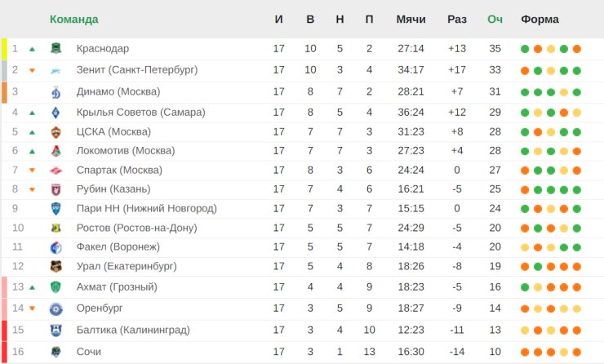The height and width of the screenshot is (364, 604).
Task: Click Сочи's last orange form dot
Action: pos(576,352)
